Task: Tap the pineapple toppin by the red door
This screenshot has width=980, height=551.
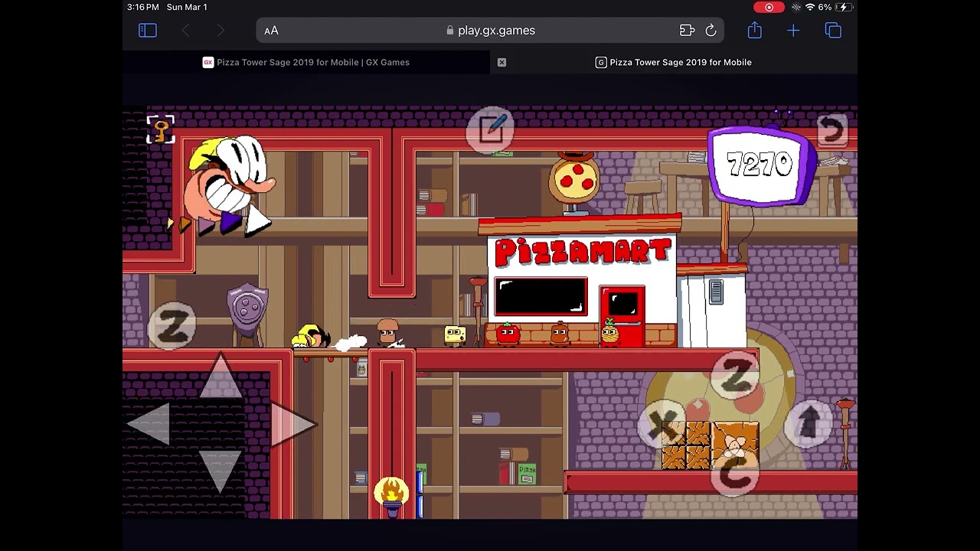Action: (609, 332)
